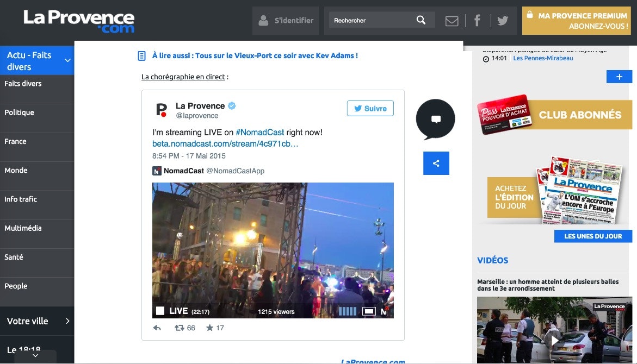Expand the Actu - Faits divers menu

(x=68, y=60)
